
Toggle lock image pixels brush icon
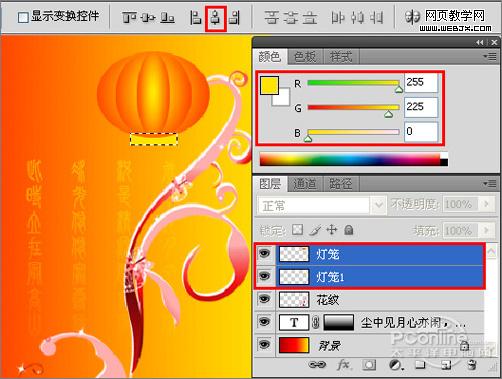[315, 230]
